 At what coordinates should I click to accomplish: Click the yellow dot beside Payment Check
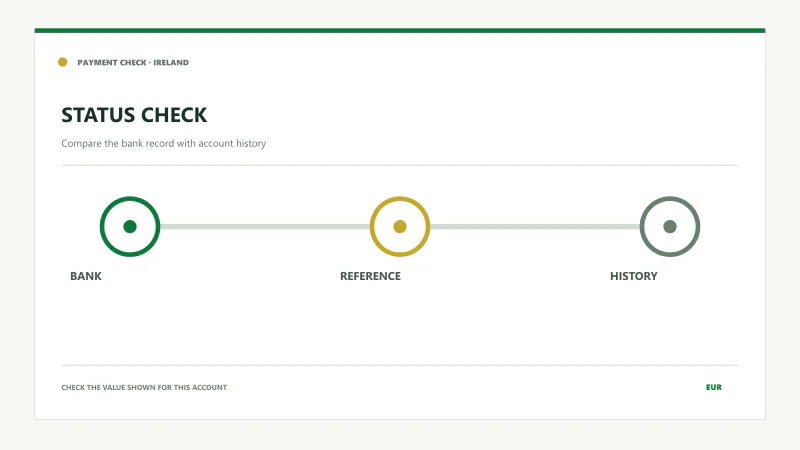(62, 62)
